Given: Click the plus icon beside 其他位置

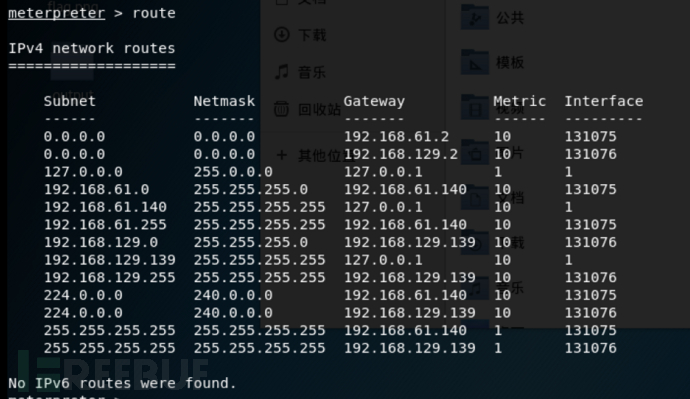Looking at the screenshot, I should pos(282,155).
